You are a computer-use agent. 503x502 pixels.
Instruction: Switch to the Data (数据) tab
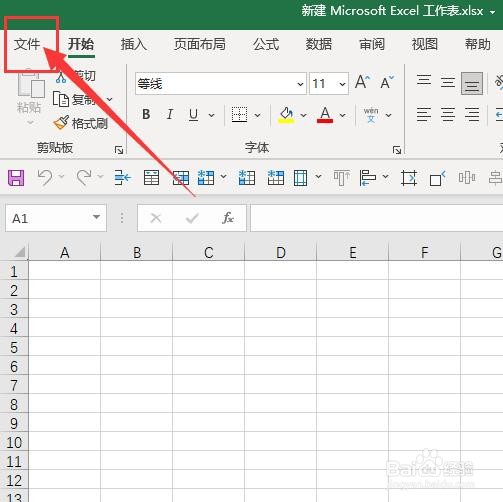(319, 44)
